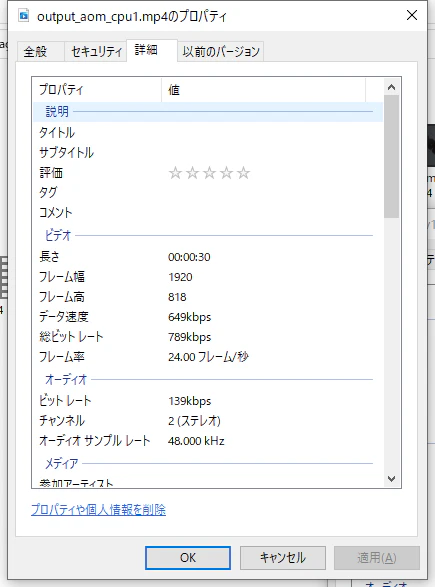Screen dimensions: 435x587
Task: Click the 789kbps total bitrate value
Action: click(x=189, y=337)
